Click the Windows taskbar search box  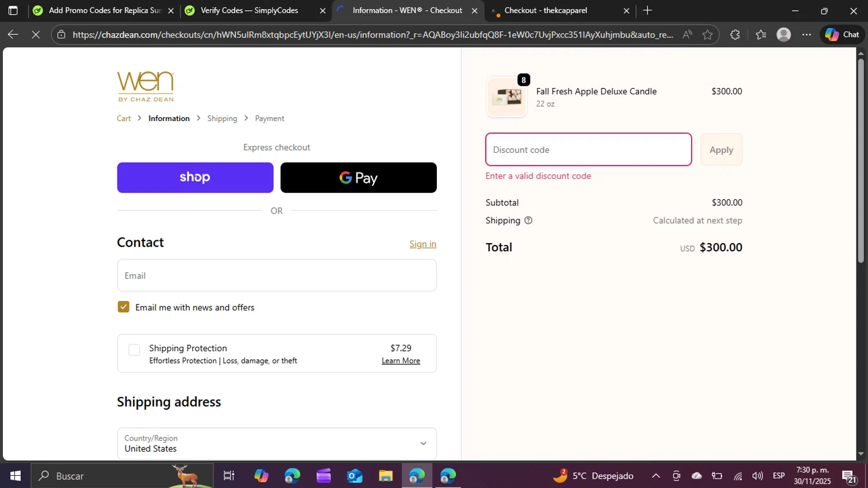coord(122,476)
